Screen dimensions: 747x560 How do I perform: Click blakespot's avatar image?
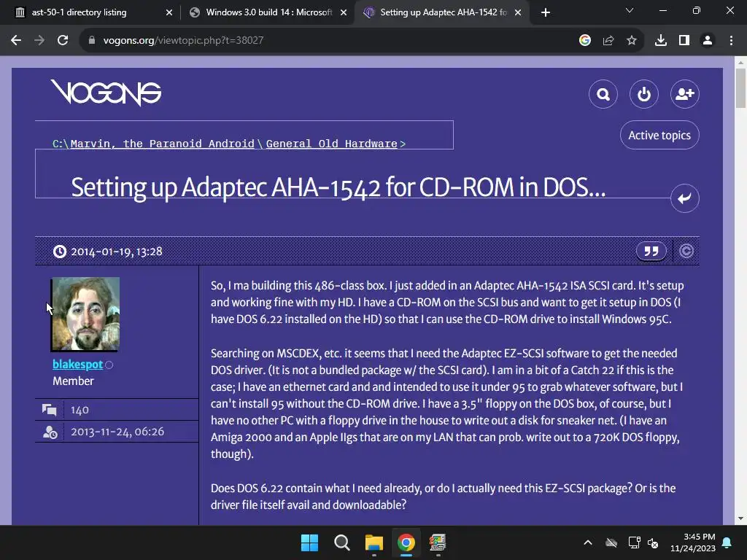click(86, 314)
